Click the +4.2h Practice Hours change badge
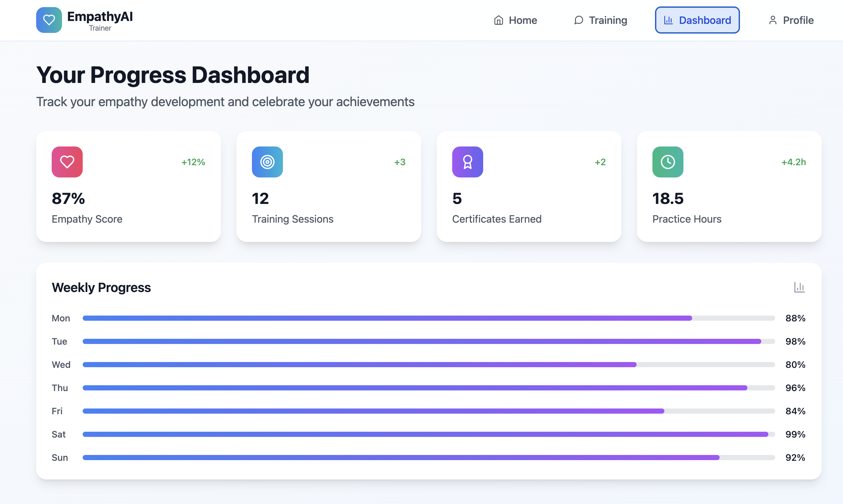 793,162
